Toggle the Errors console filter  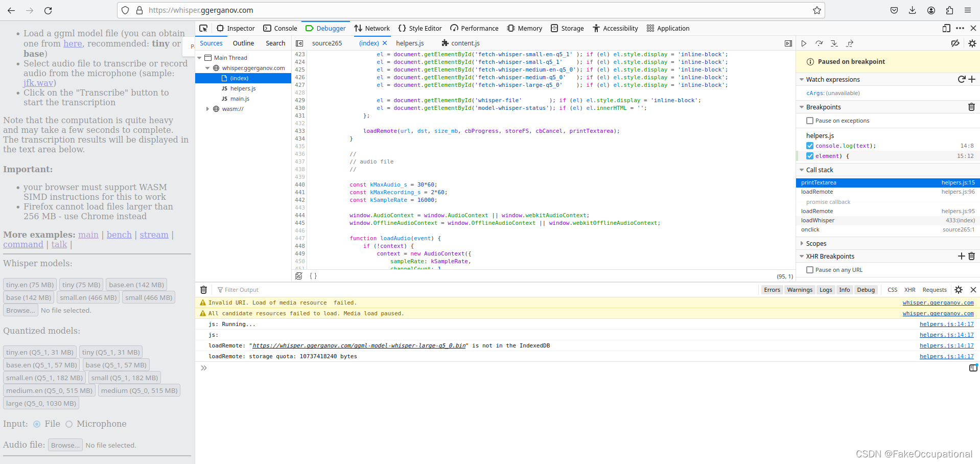coord(772,290)
